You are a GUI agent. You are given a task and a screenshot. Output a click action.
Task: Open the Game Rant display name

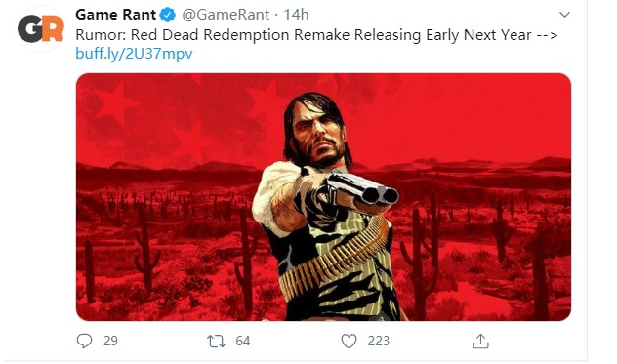tap(115, 15)
